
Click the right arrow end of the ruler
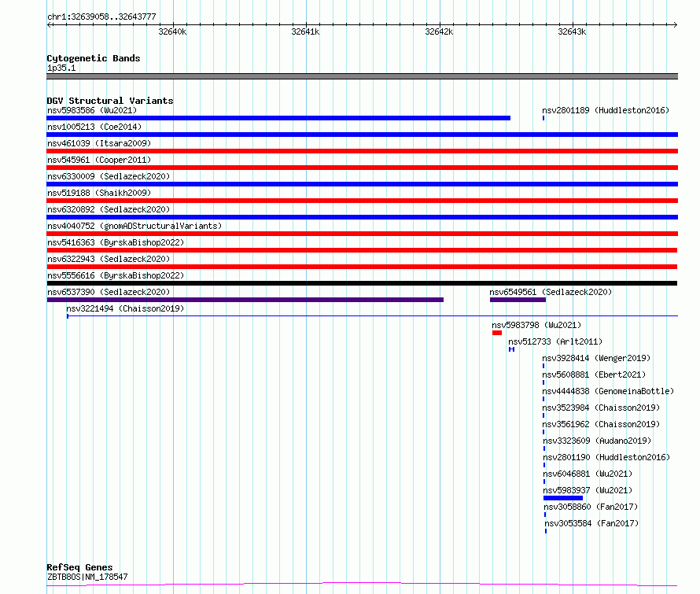coord(676,25)
